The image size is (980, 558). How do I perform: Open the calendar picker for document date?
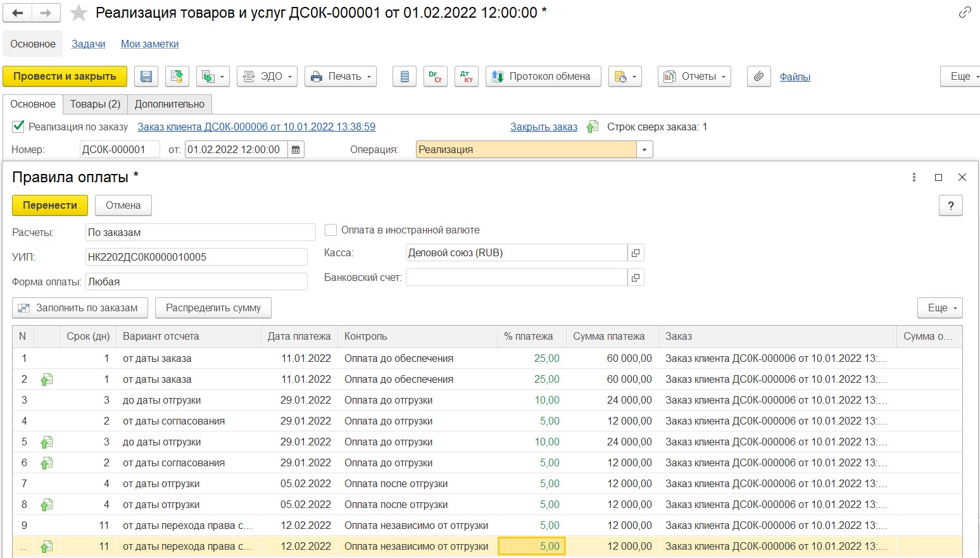(x=296, y=150)
